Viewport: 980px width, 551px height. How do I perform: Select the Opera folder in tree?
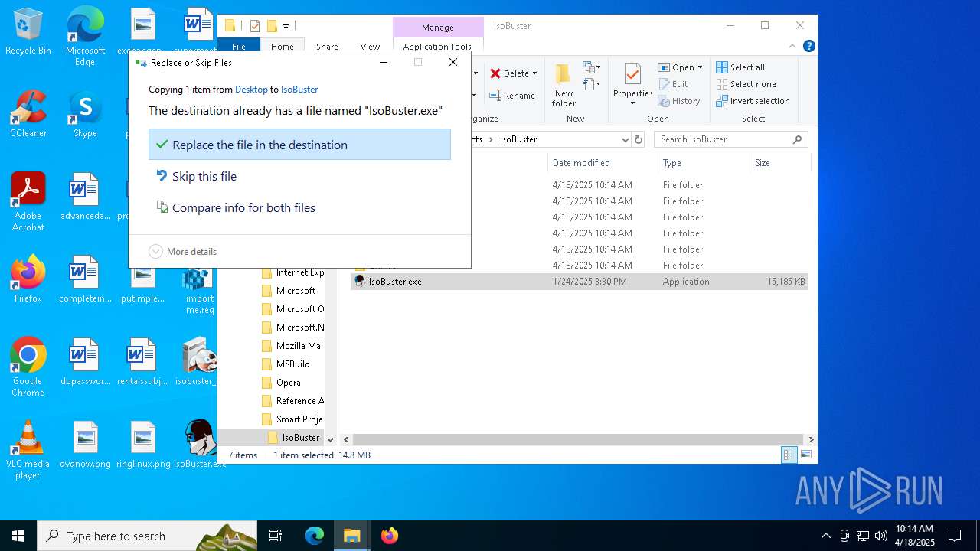(x=281, y=383)
